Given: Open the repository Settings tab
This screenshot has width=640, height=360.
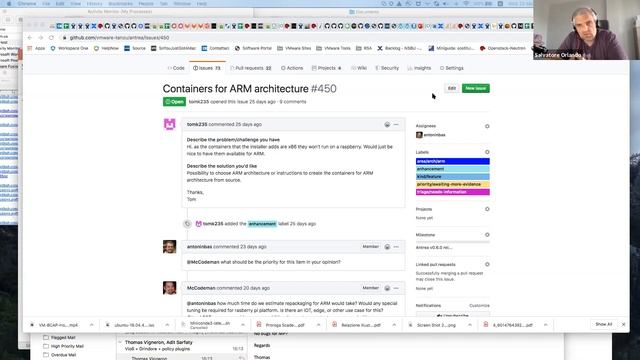Looking at the screenshot, I should (x=451, y=68).
